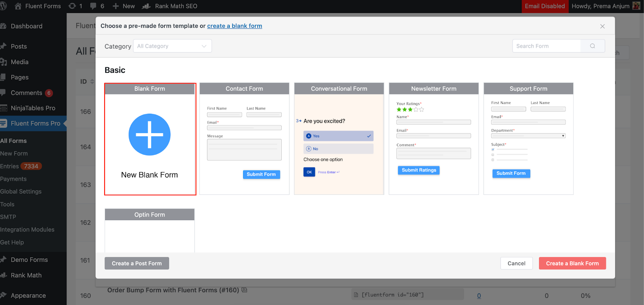Open the Posts menu item
Image resolution: width=644 pixels, height=305 pixels.
[x=19, y=46]
